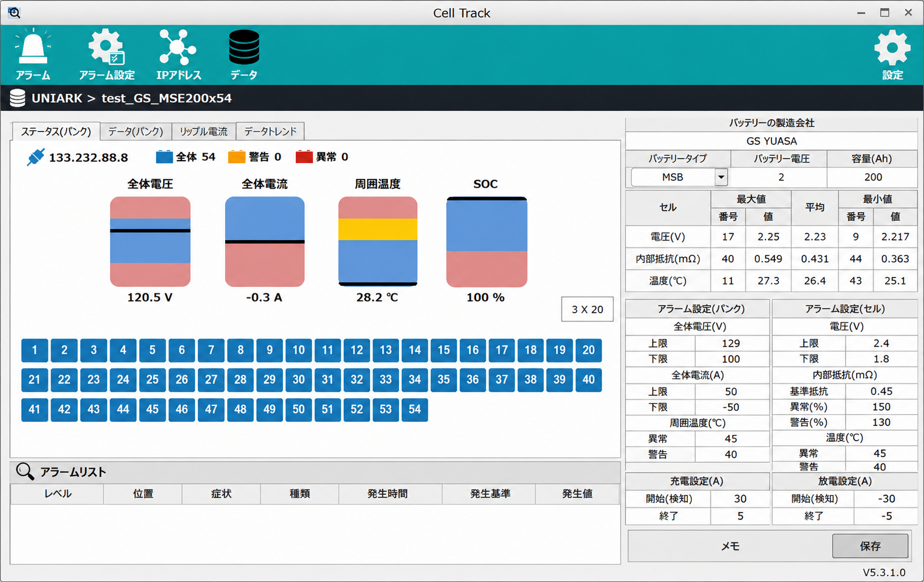Edit 全体電圧 下限 value 100
Screen dimensions: 924x582
(731, 359)
